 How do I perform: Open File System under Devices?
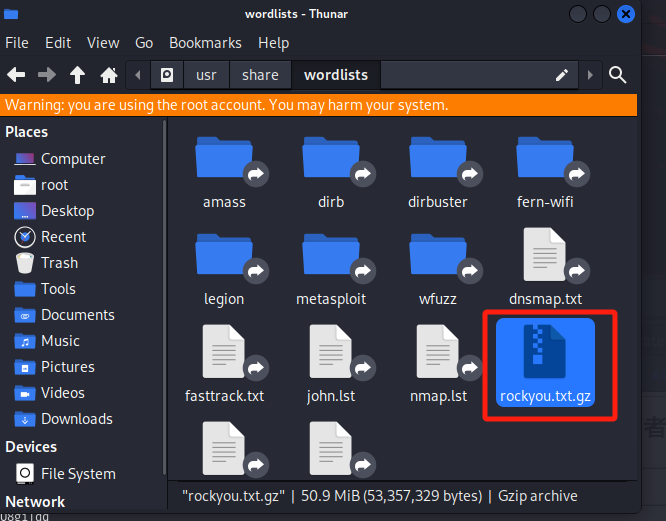[x=65, y=474]
